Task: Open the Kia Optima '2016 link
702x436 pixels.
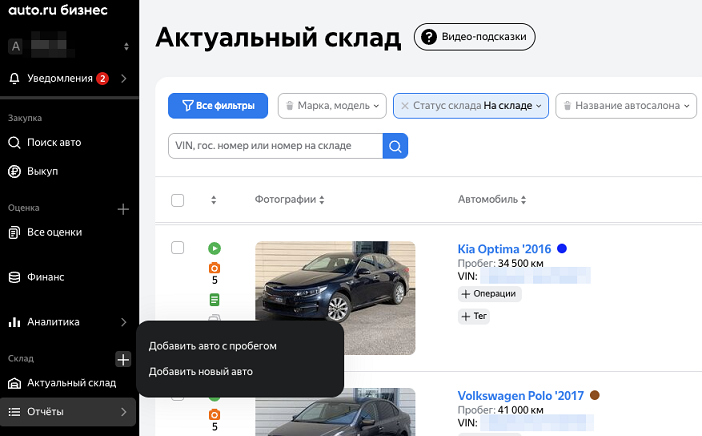Action: click(504, 249)
